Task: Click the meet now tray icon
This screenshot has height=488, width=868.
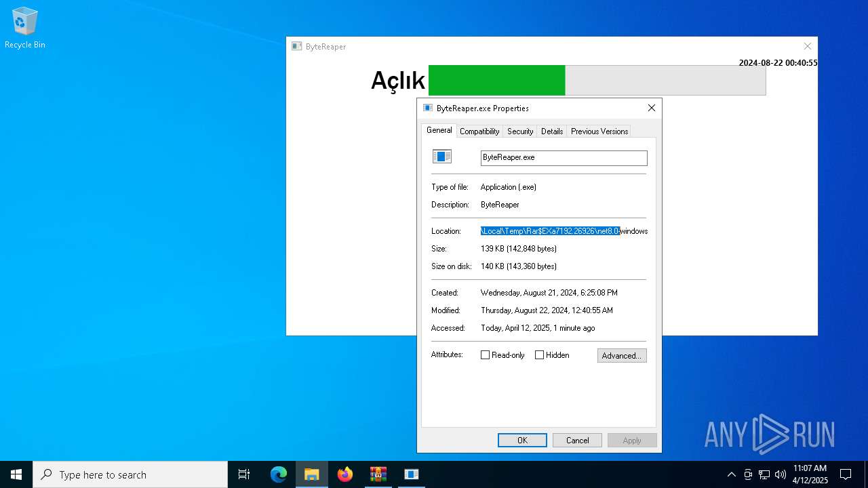Action: 748,474
